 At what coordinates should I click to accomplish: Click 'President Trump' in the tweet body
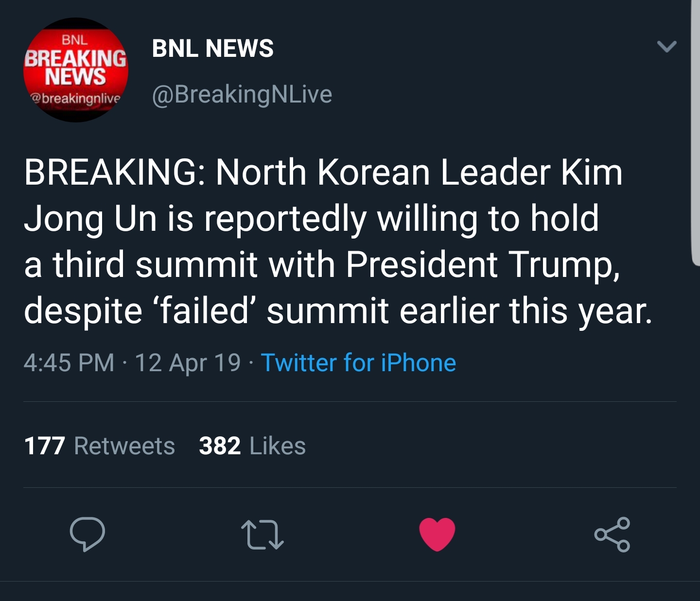tap(483, 265)
